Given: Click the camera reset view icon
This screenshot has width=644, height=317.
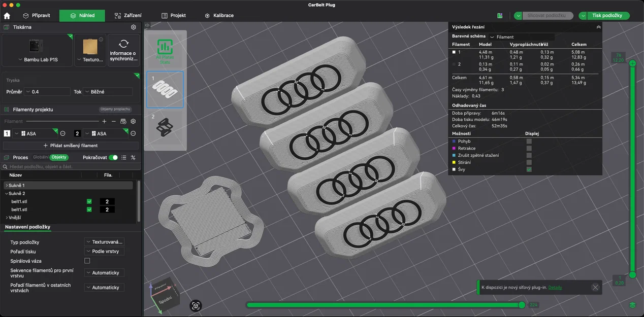Looking at the screenshot, I should click(196, 305).
